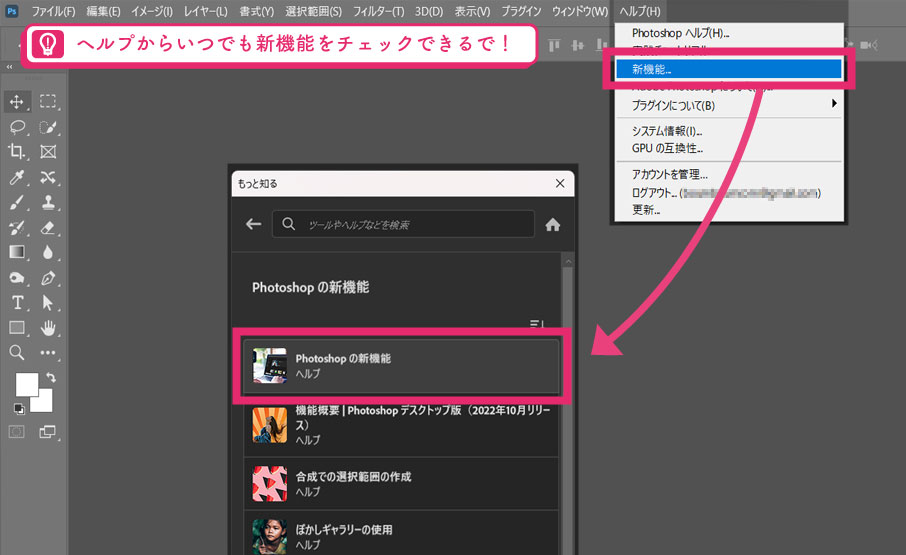Select the Eraser tool

click(48, 228)
